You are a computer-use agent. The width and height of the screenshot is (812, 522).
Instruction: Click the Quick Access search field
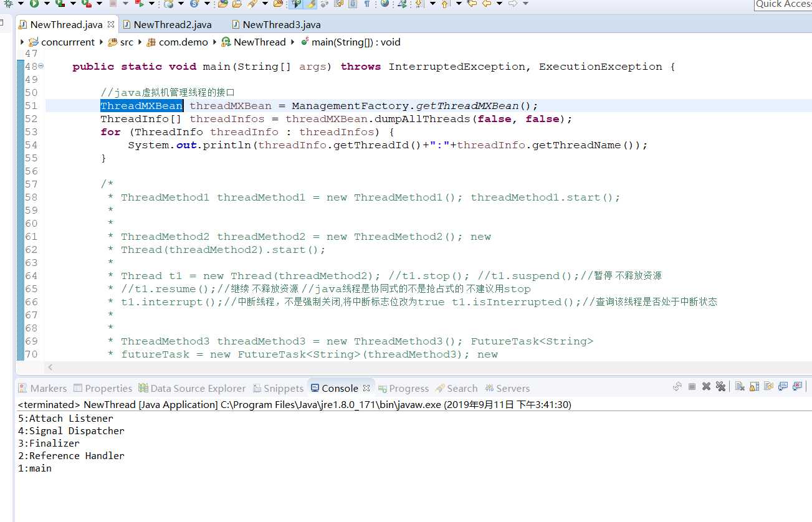coord(783,4)
